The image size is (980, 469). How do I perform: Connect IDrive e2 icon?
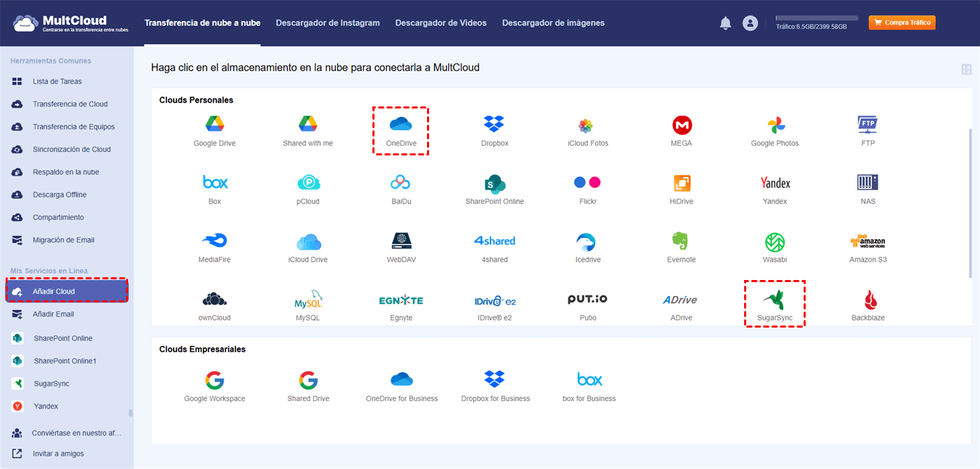(495, 300)
